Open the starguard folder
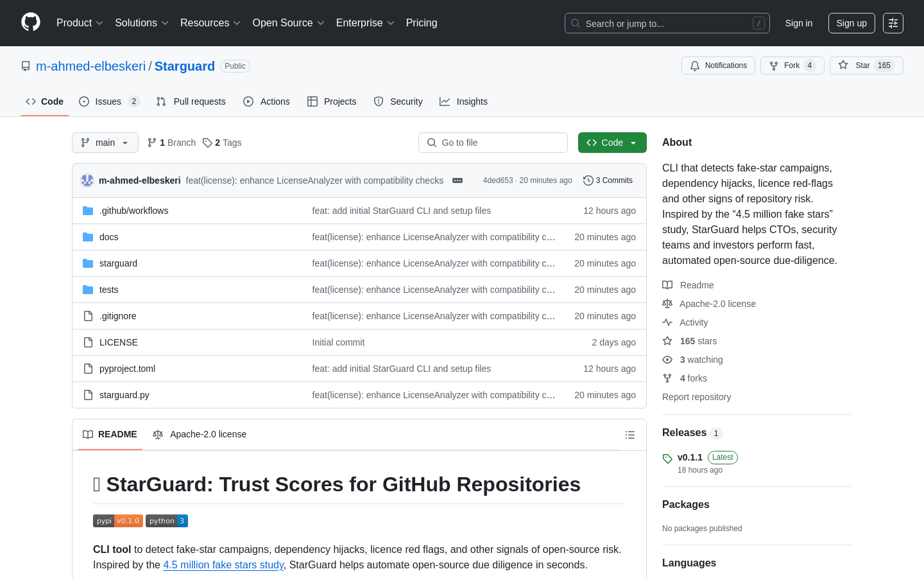Screen dimensions: 924x578 (x=118, y=263)
